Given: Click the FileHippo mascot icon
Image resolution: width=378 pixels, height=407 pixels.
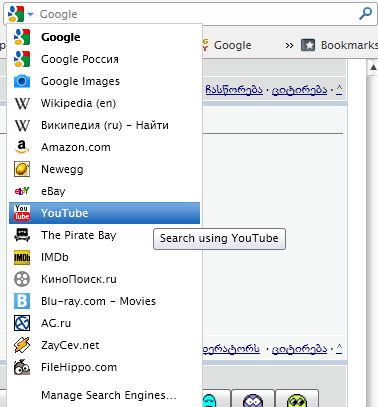Looking at the screenshot, I should pos(22,367).
